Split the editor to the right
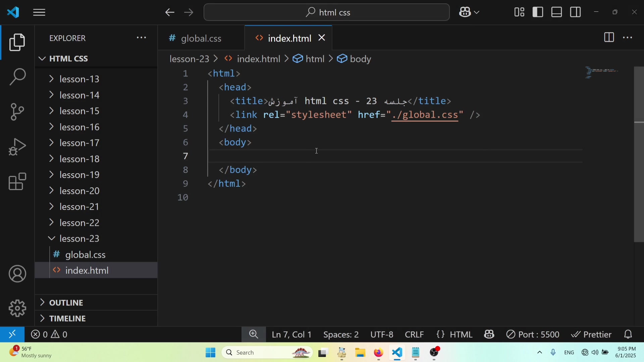This screenshot has height=362, width=644. [x=609, y=38]
